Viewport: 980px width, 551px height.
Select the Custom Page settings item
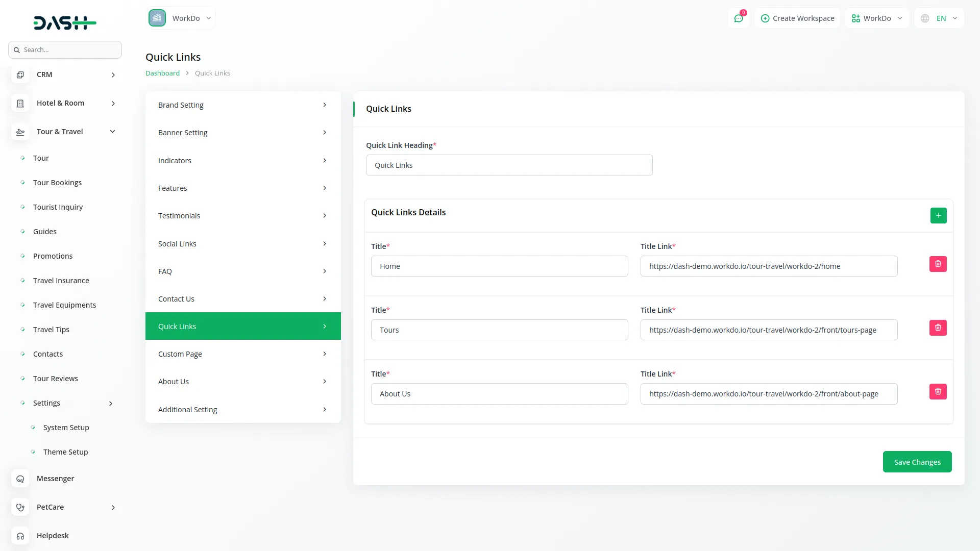[242, 354]
